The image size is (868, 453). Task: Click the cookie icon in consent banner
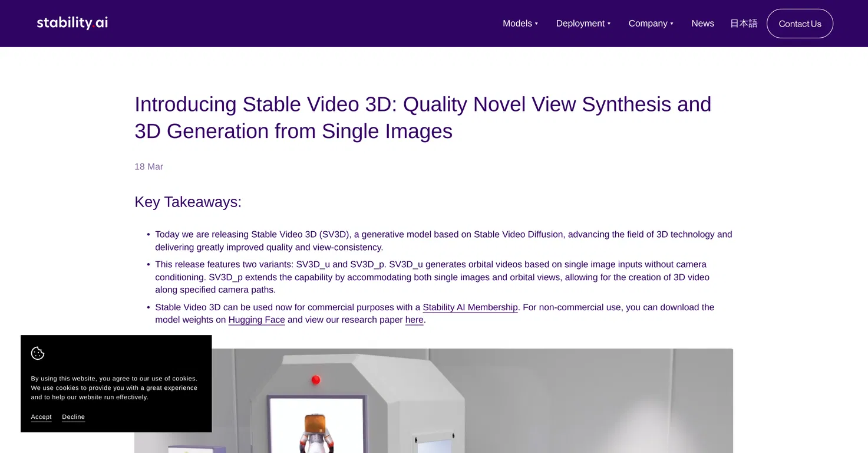point(38,353)
